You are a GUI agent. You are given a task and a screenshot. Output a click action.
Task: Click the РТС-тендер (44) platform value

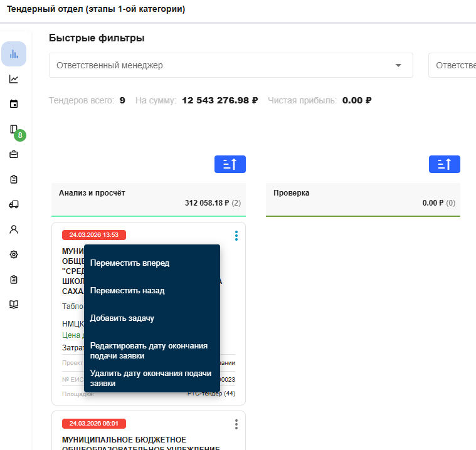211,394
